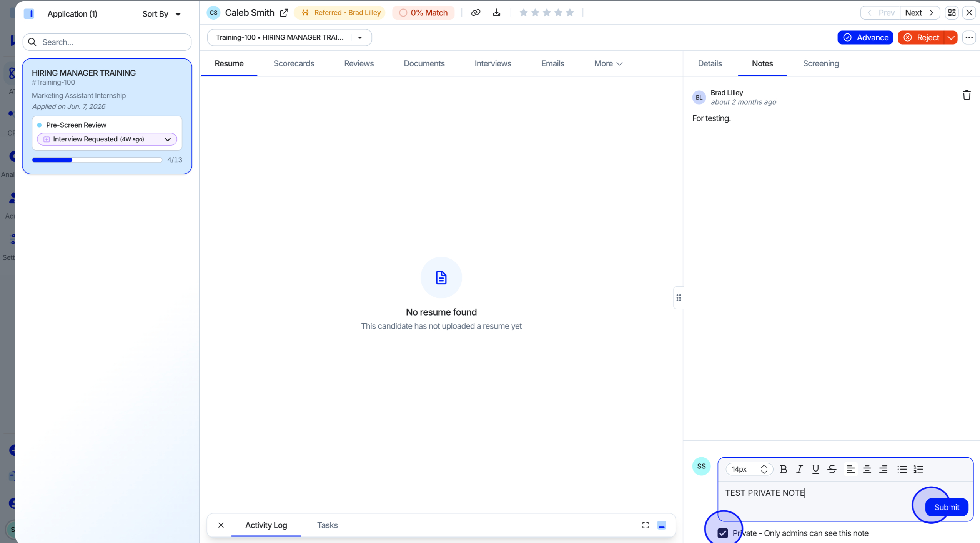Select HIRING MANAGER TRAINING application card

(x=107, y=116)
